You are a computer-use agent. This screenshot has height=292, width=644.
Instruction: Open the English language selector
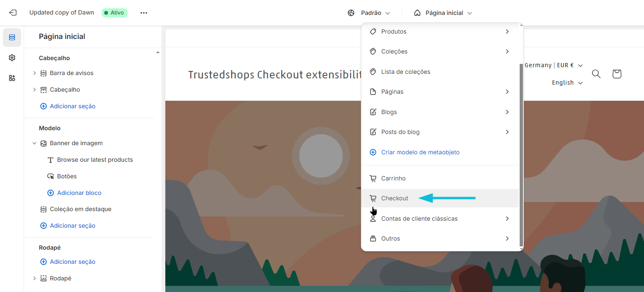pos(567,83)
